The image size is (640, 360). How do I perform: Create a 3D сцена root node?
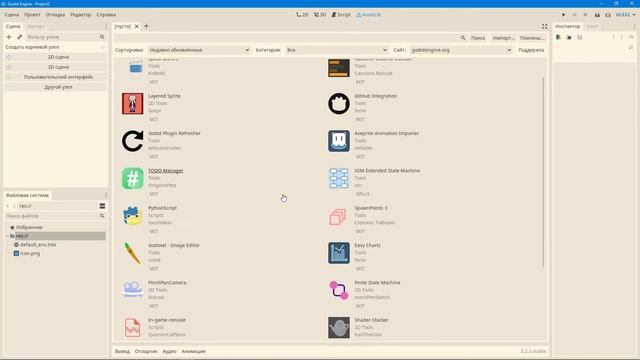56,67
